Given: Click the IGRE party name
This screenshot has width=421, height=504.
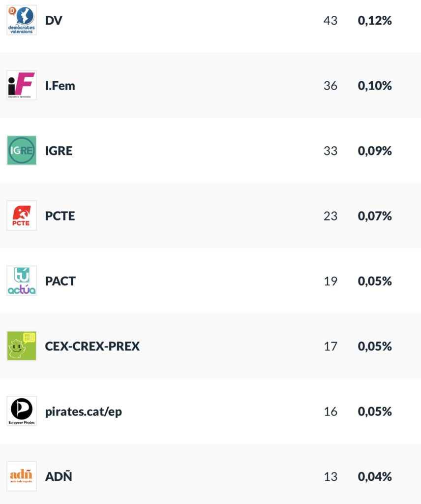Looking at the screenshot, I should (x=59, y=151).
